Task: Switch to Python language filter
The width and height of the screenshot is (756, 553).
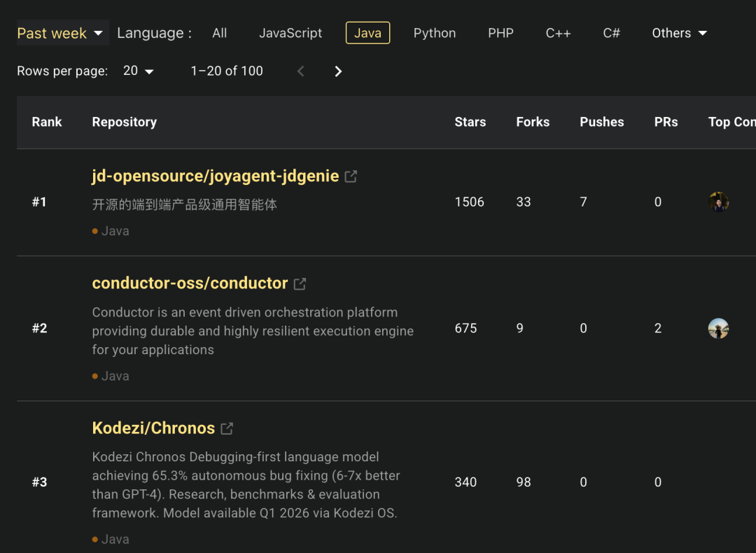Action: coord(435,33)
